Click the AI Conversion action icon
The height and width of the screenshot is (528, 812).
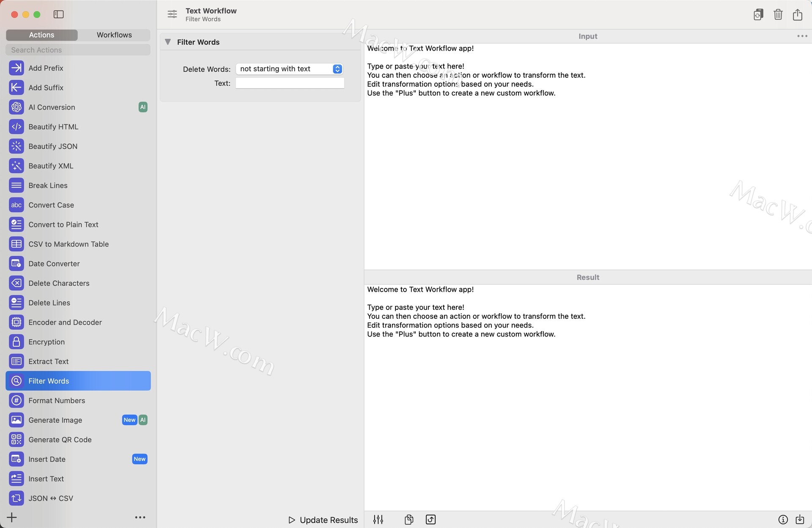tap(16, 107)
